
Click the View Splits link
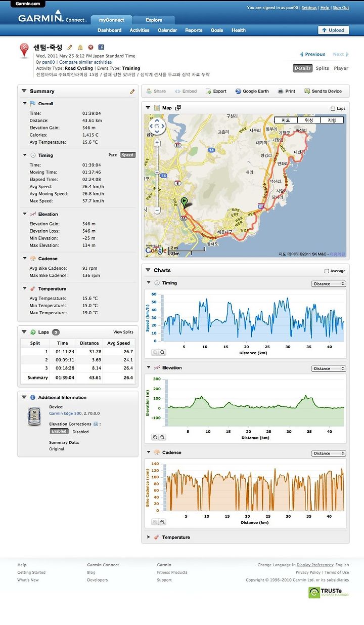[123, 332]
